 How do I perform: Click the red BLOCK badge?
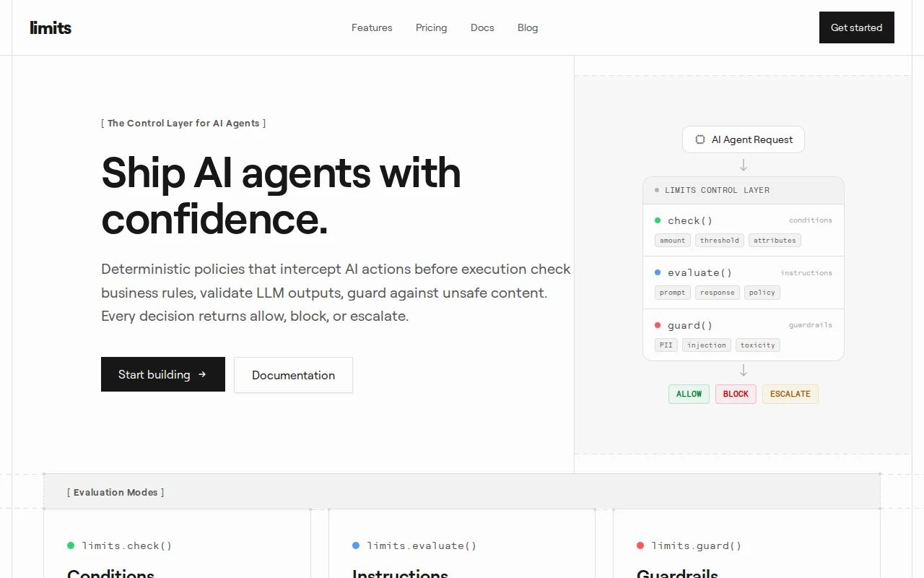(736, 394)
